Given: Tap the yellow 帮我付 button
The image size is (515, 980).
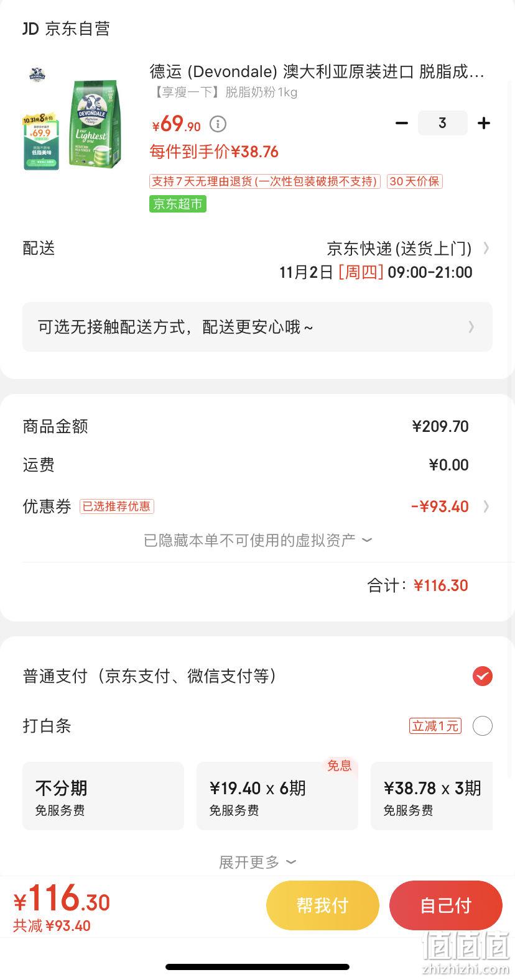Looking at the screenshot, I should click(323, 905).
